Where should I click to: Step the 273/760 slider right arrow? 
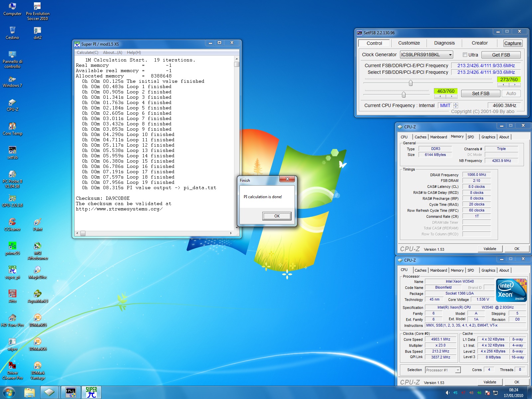pyautogui.click(x=515, y=85)
